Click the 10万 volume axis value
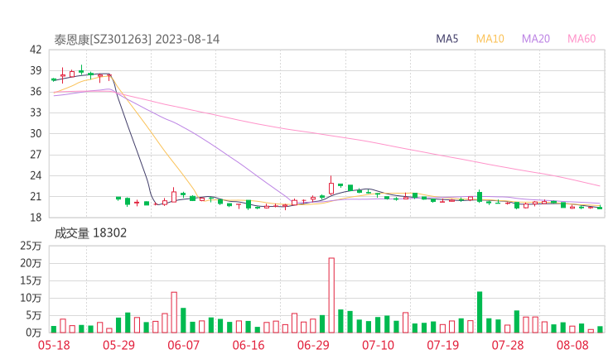The width and height of the screenshot is (613, 364). coord(31,298)
